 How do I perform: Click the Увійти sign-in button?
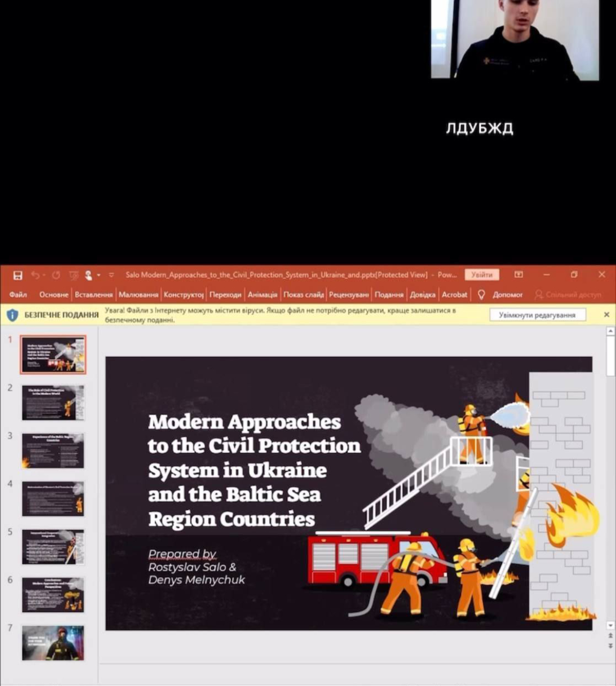(481, 274)
